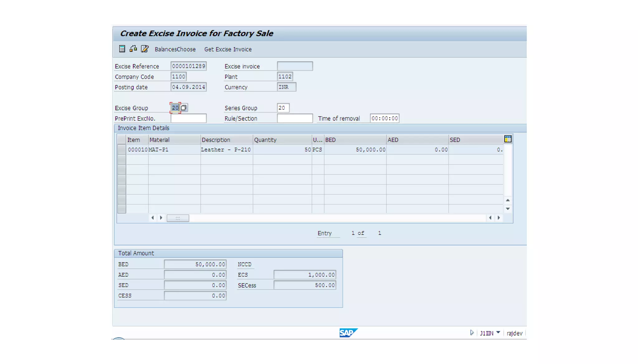Click the Total Amount group header
The image size is (638, 364).
click(136, 253)
